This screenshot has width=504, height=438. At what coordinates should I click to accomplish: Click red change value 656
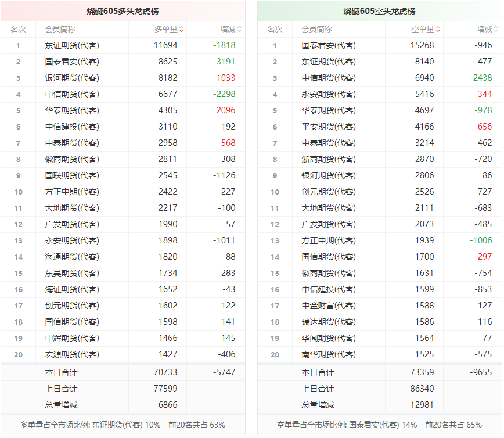point(485,127)
